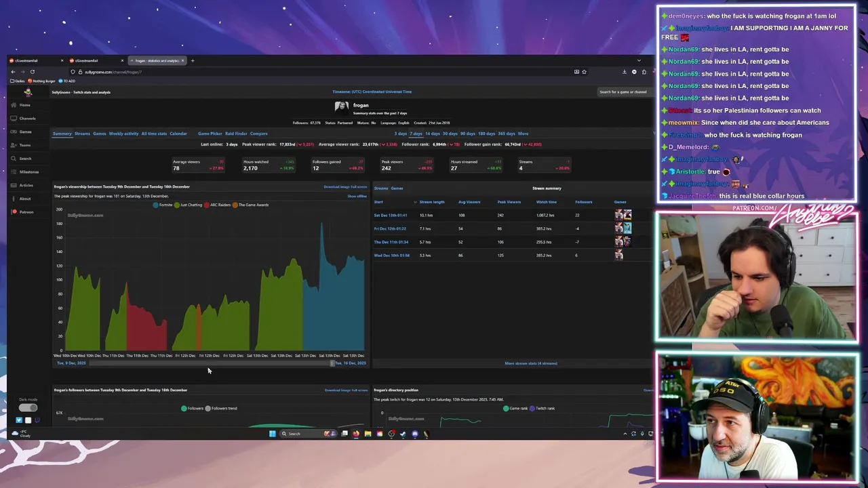Open Steam from the Windows taskbar
The width and height of the screenshot is (868, 488).
coord(403,434)
